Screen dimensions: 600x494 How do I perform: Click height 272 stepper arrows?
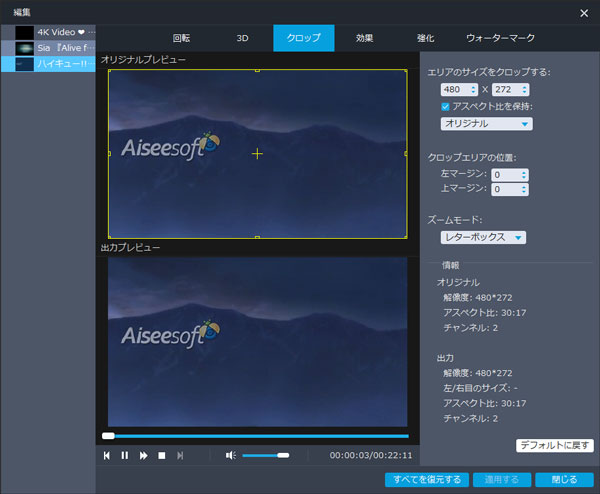coord(525,90)
